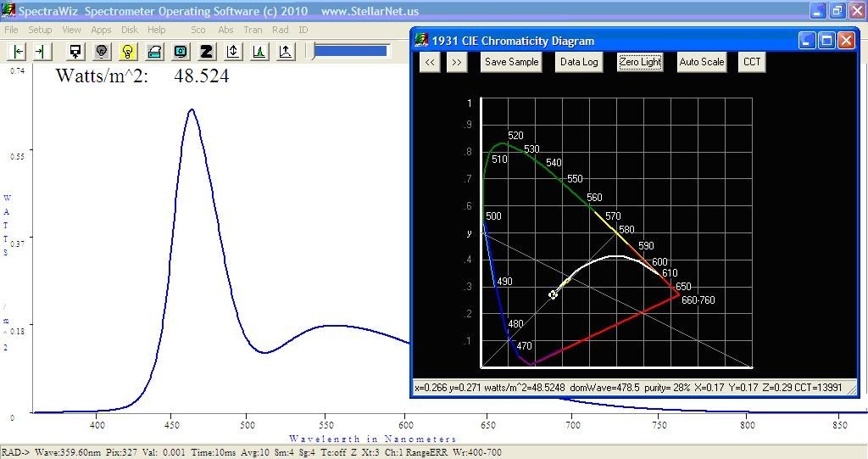This screenshot has width=868, height=459.
Task: Select the Rad mode menu item
Action: point(280,30)
